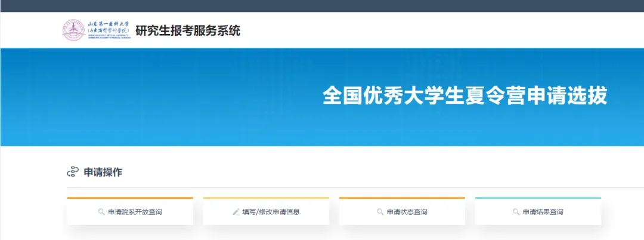Click the circular university emblem logo

click(73, 30)
